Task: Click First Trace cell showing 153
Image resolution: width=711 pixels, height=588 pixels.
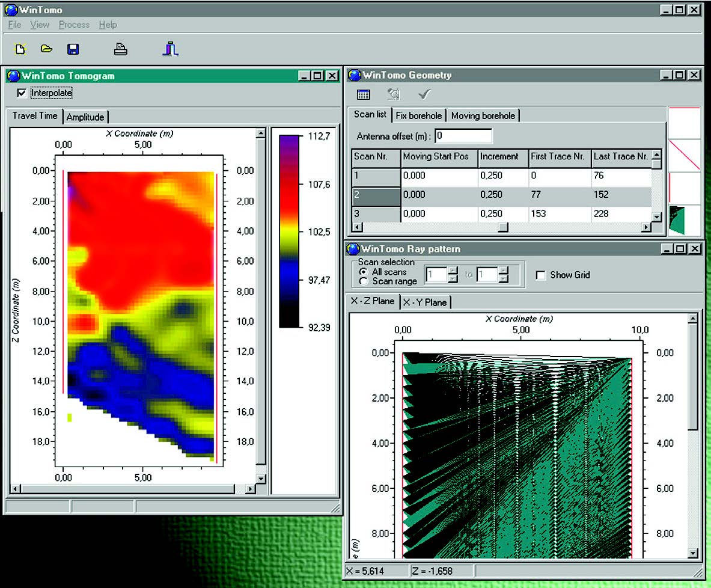Action: (560, 214)
